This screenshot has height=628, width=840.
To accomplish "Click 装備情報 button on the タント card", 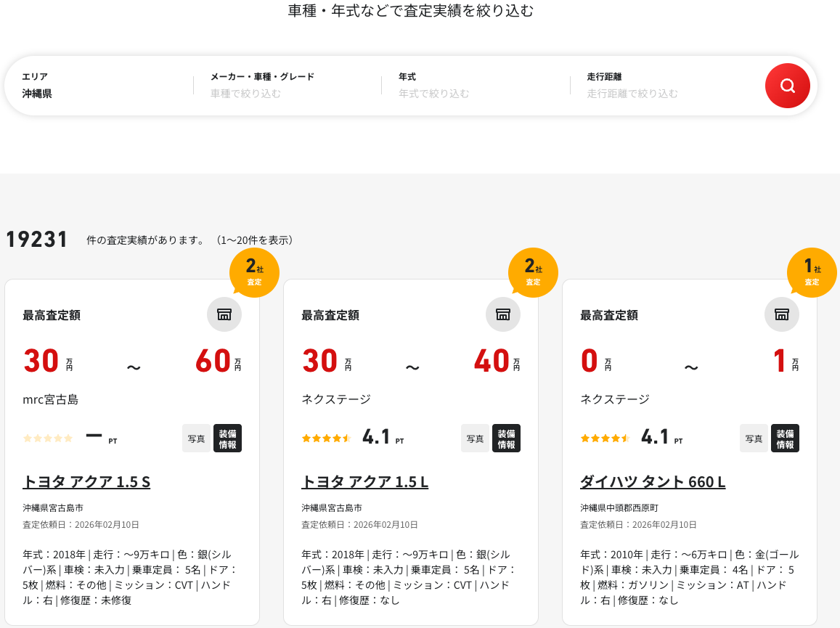I will coord(785,439).
